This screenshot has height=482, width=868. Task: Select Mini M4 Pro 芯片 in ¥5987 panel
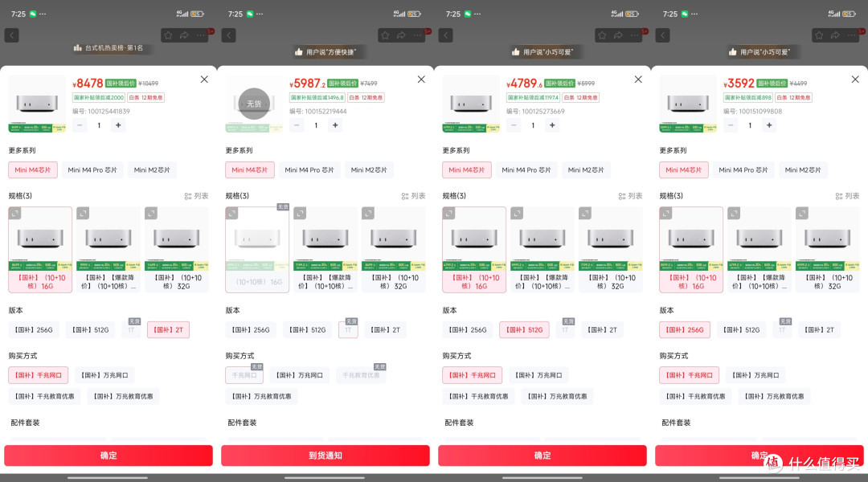309,170
